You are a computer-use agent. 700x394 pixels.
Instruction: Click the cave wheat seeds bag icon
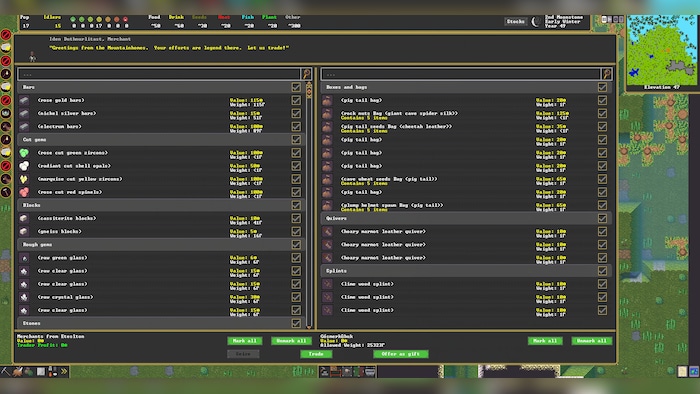pos(328,179)
